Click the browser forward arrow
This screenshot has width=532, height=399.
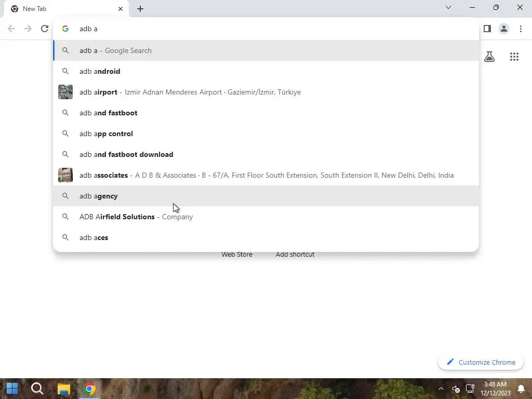[x=28, y=29]
